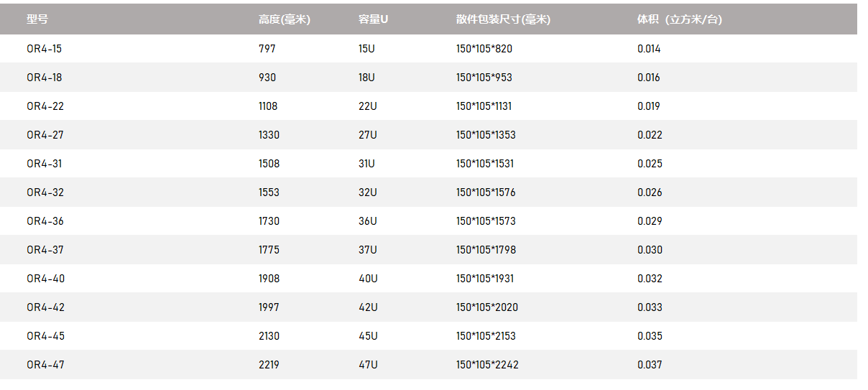Select packing size 150*105*1798
The image size is (868, 390).
[x=486, y=250]
